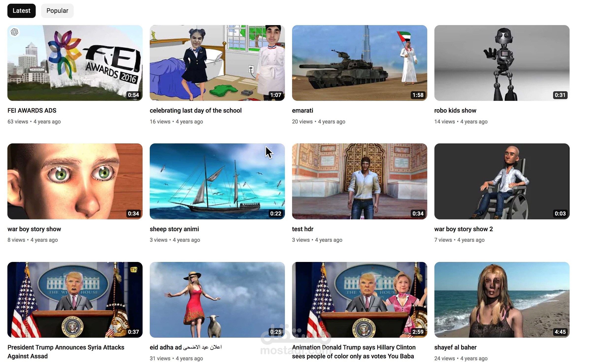592x364 pixels.
Task: Open the wheelchair character video thumbnail
Action: tap(502, 181)
